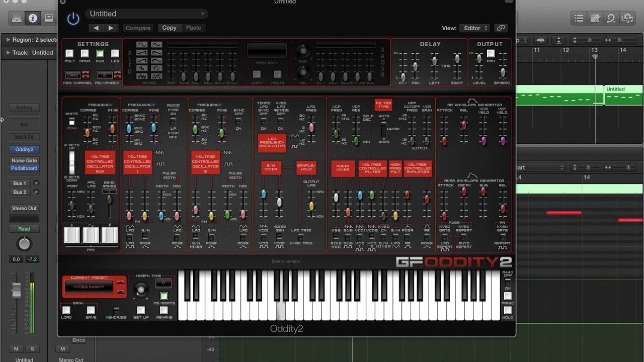This screenshot has height=362, width=644.
Task: Select the Oddity2 instrument slot
Action: 24,149
